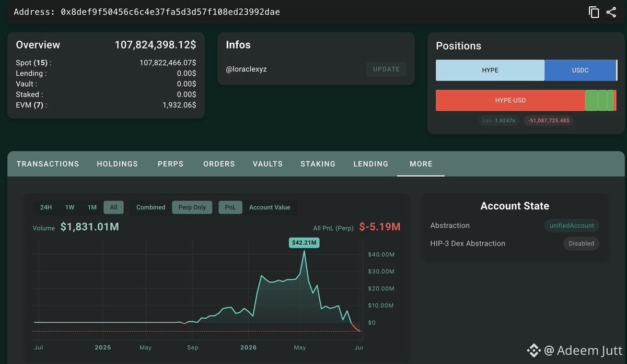Switch the chart to Combined view
The height and width of the screenshot is (364, 627).
[x=150, y=207]
